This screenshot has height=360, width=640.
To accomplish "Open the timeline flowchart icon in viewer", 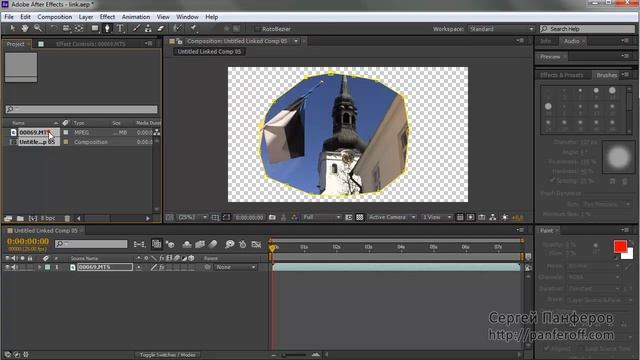I will (x=493, y=218).
